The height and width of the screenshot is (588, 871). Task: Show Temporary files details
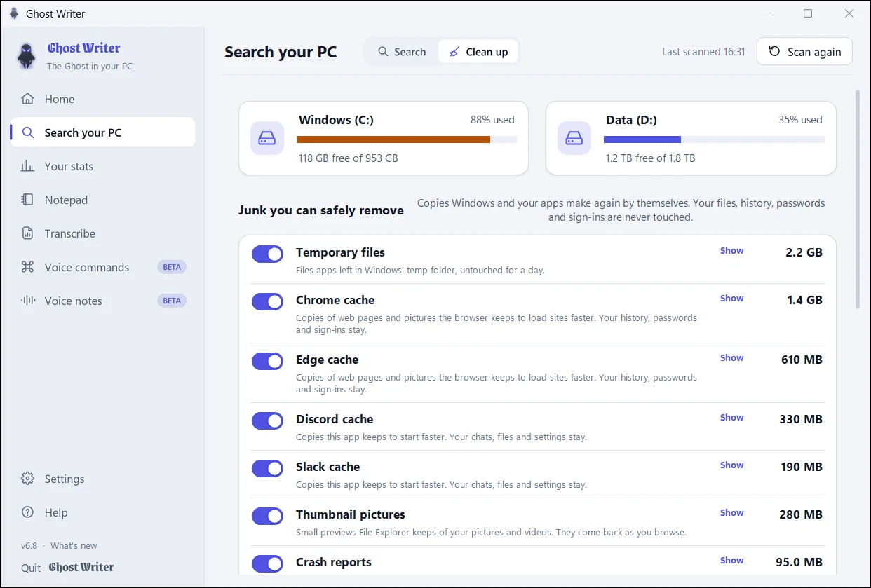[731, 250]
